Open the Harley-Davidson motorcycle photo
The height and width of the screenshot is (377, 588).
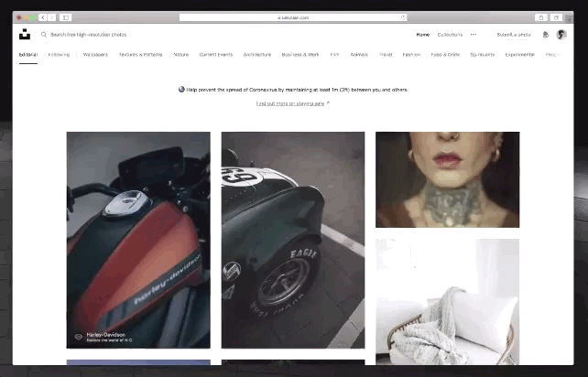coord(138,240)
